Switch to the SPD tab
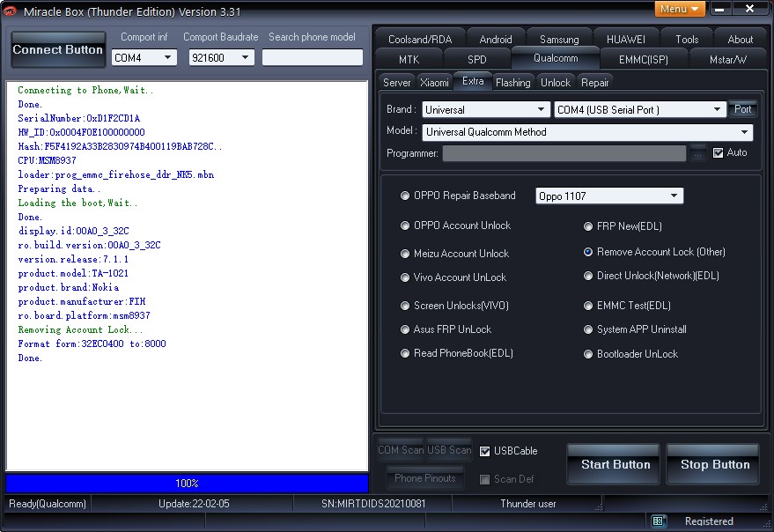This screenshot has height=532, width=774. click(x=477, y=60)
